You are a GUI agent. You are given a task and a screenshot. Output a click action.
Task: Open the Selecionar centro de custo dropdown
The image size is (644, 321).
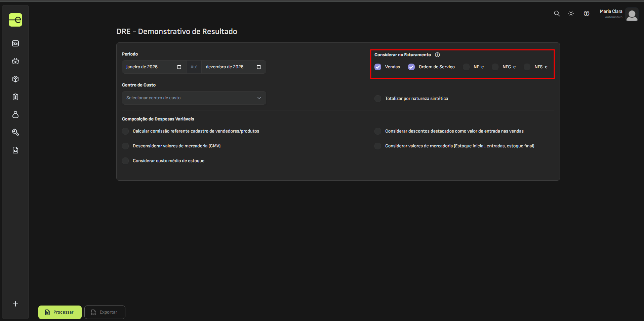(x=194, y=98)
